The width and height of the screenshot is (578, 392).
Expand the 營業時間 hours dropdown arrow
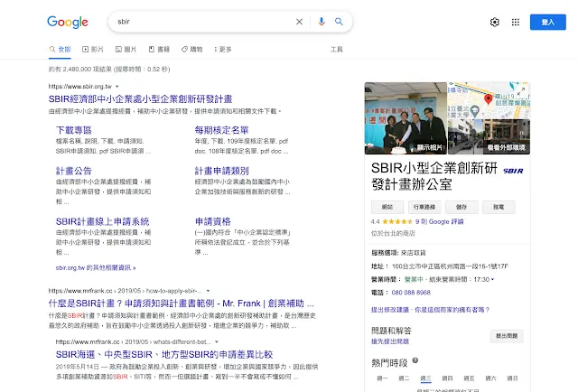492,279
